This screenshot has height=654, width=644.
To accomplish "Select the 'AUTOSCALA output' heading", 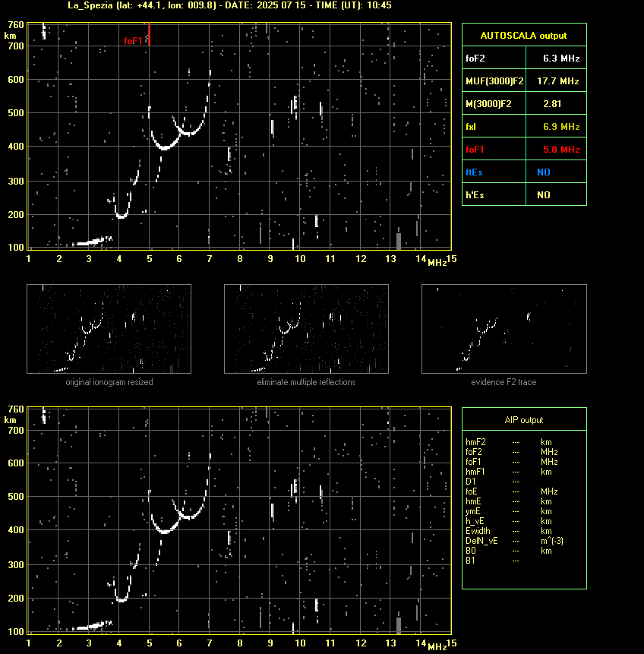I will click(x=523, y=36).
